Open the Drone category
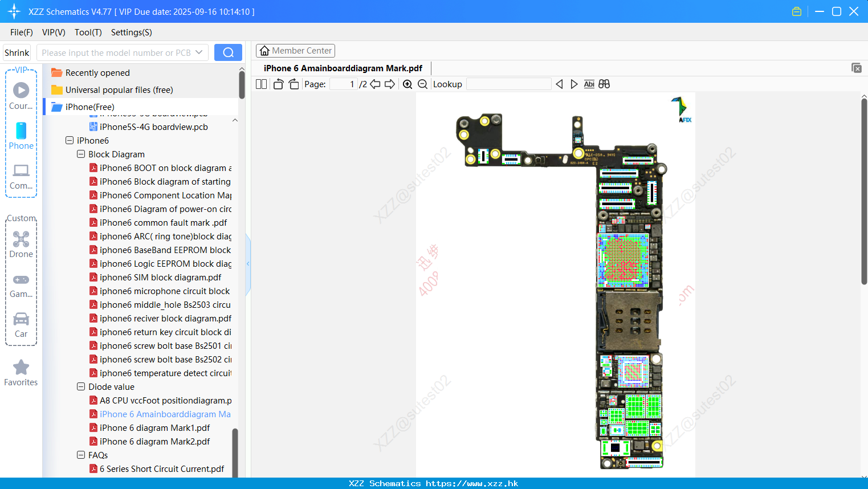 21,244
